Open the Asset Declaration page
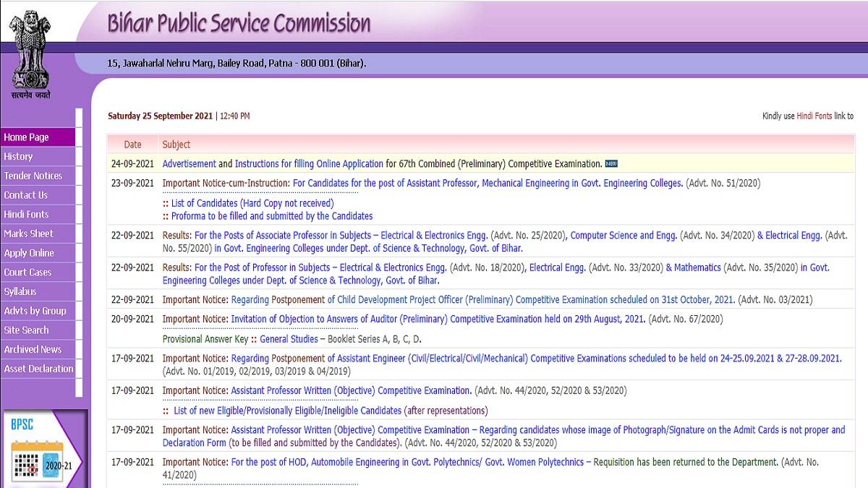Viewport: 868px width, 488px height. (36, 369)
